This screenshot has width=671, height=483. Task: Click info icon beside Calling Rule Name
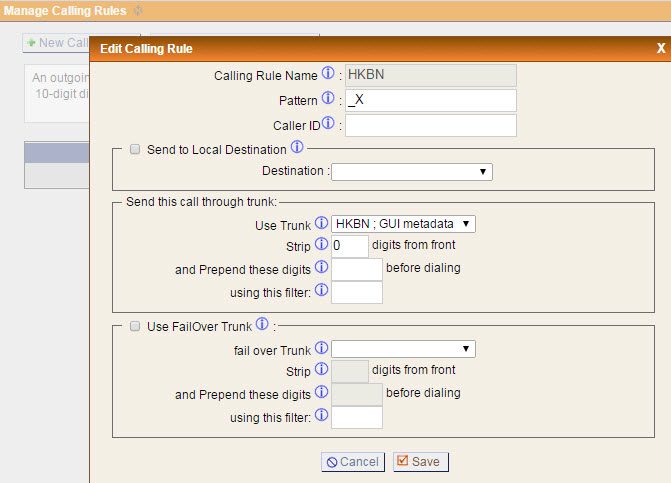[x=328, y=73]
